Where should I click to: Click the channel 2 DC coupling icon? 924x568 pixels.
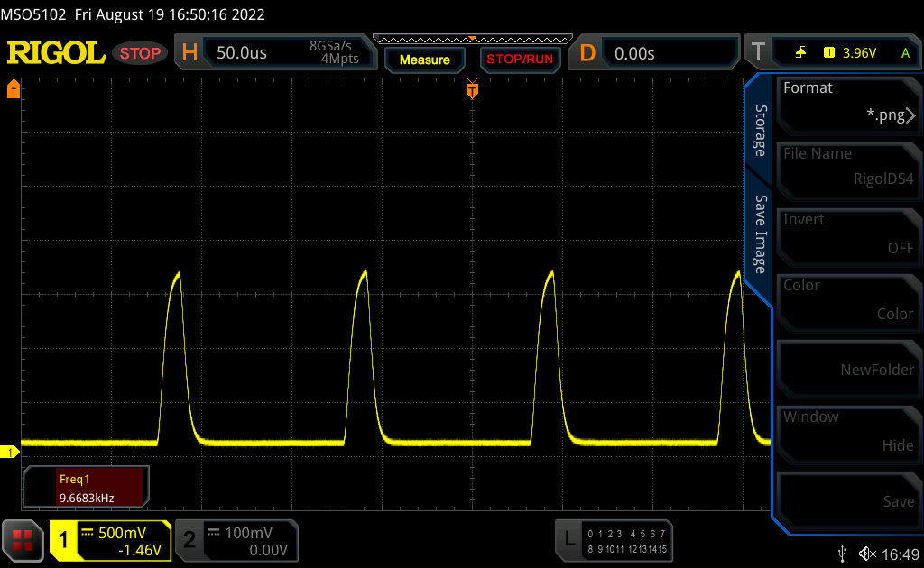pos(214,532)
